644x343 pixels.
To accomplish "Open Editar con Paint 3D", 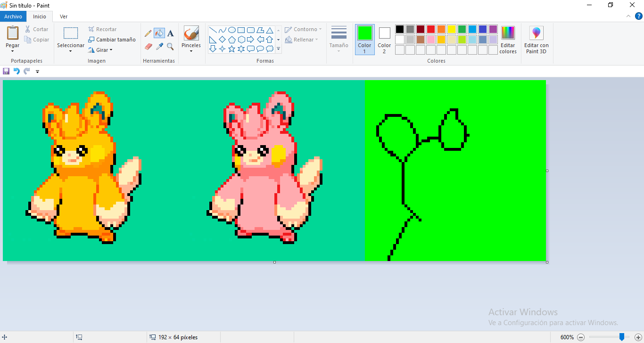I will pyautogui.click(x=536, y=40).
